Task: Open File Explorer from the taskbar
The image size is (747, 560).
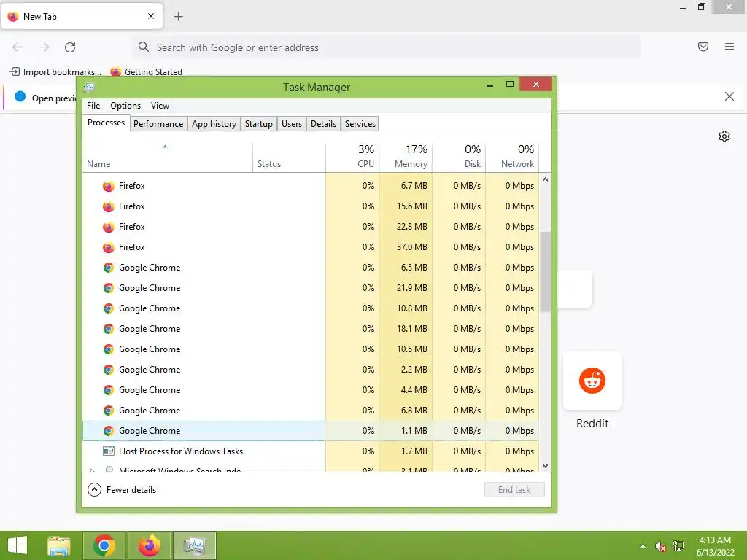Action: click(x=59, y=545)
